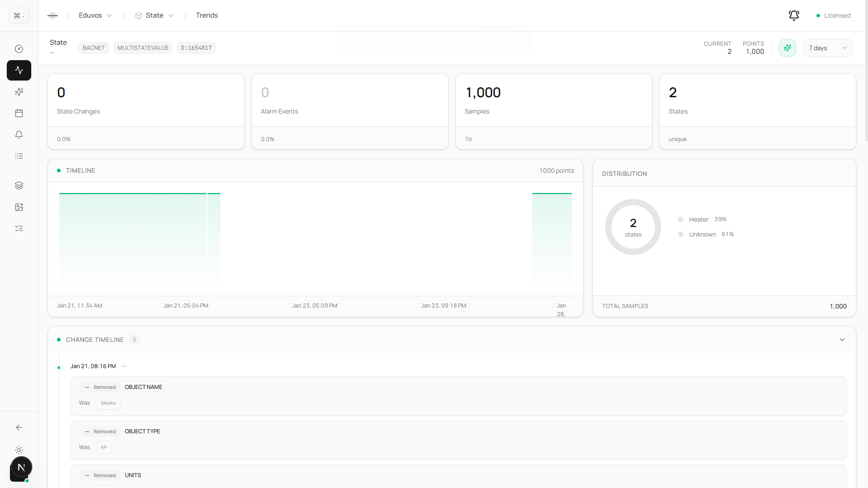Open the State breadcrumb dropdown
868x488 pixels.
click(155, 15)
